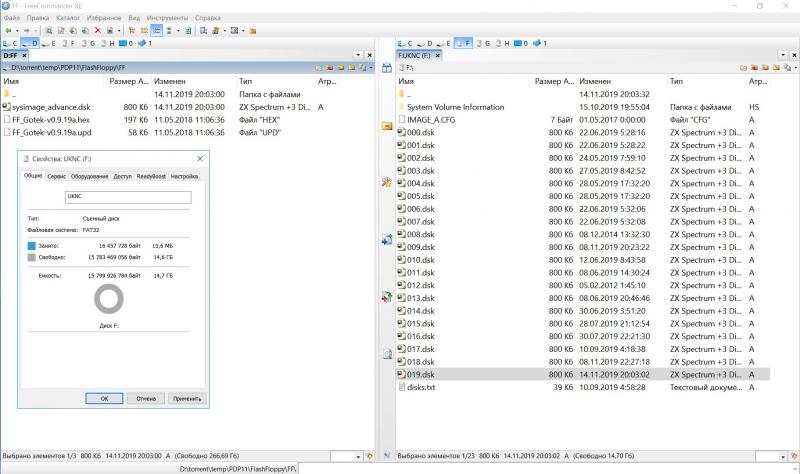Screen dimensions: 800x474
Task: Click the details view mode toolbar icon
Action: click(158, 31)
